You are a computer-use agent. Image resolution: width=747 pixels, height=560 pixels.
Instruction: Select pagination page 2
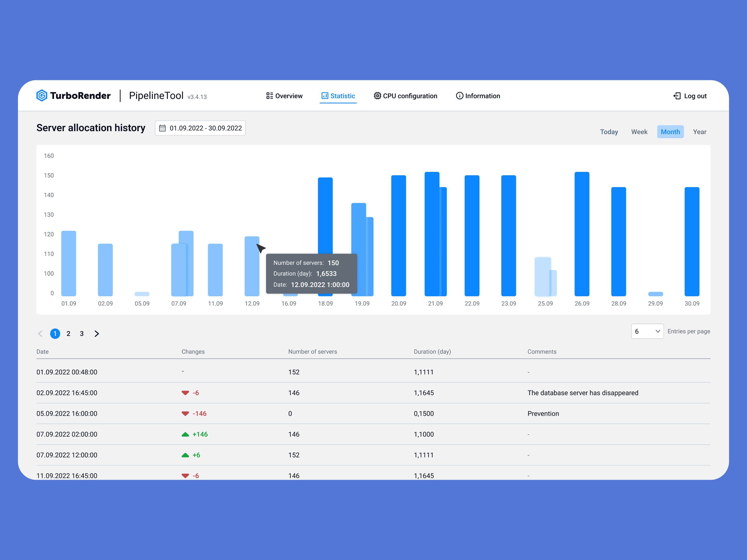pyautogui.click(x=68, y=334)
